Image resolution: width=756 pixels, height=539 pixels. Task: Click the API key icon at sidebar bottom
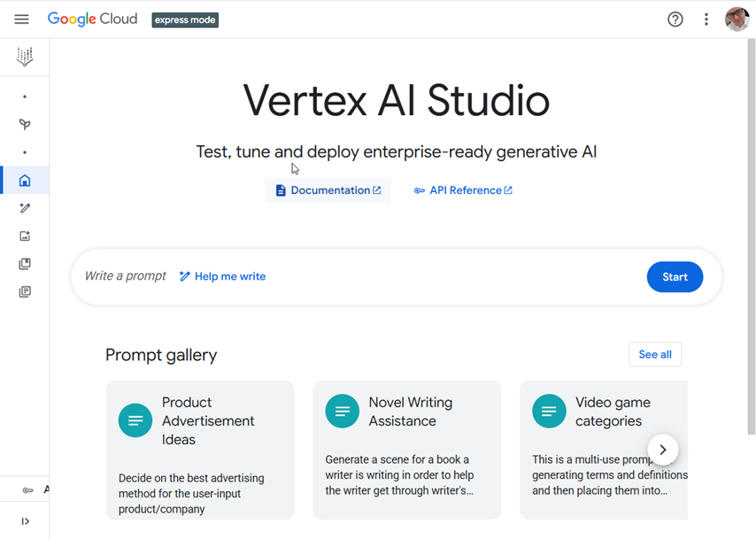pos(28,490)
